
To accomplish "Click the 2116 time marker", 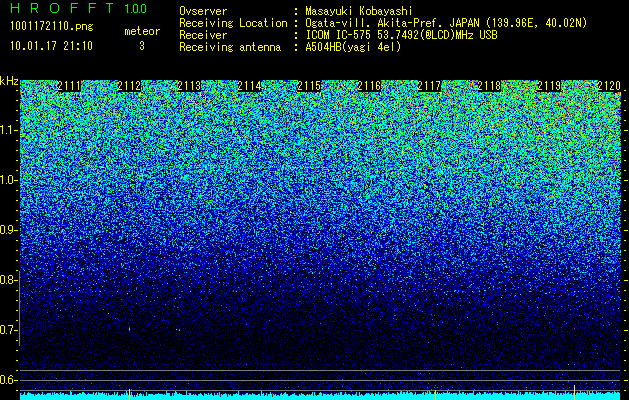I will (369, 86).
